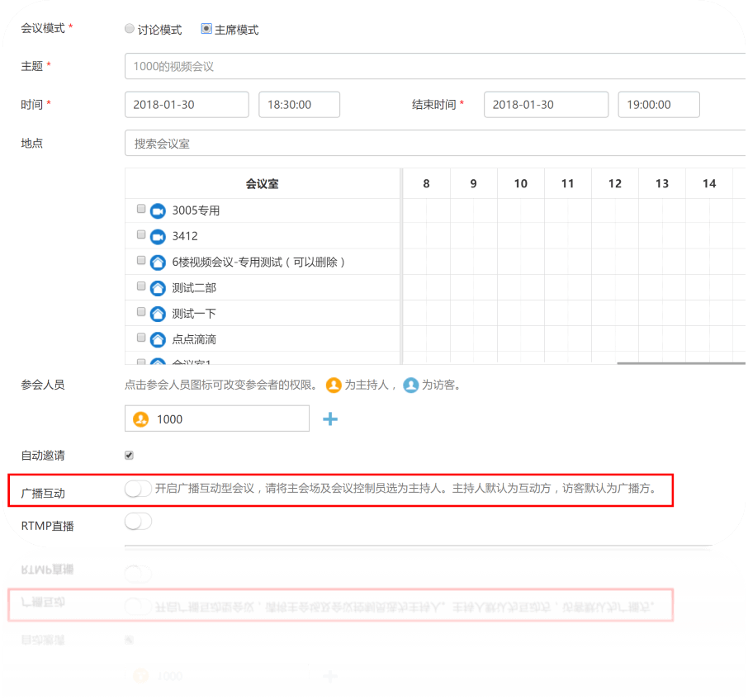748x700 pixels.
Task: Tick the checkbox for room 3005专用
Action: (141, 210)
